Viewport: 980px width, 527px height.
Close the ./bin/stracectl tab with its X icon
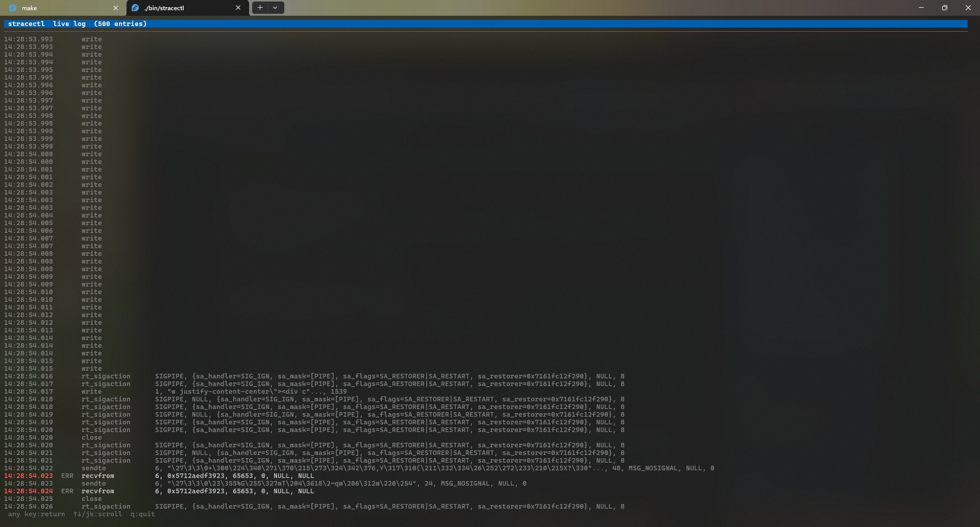[238, 8]
